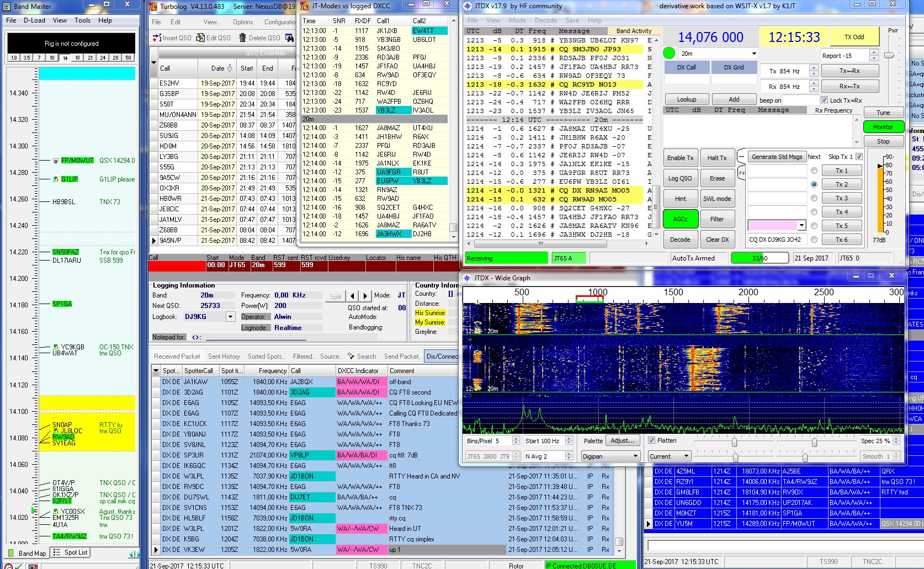The image size is (924, 569).
Task: Click the G1LIP spot icon in Band Master
Action: coord(56,179)
